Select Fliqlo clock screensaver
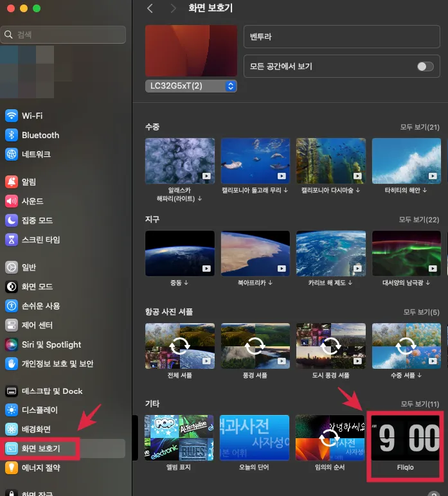The height and width of the screenshot is (496, 448). coord(406,438)
